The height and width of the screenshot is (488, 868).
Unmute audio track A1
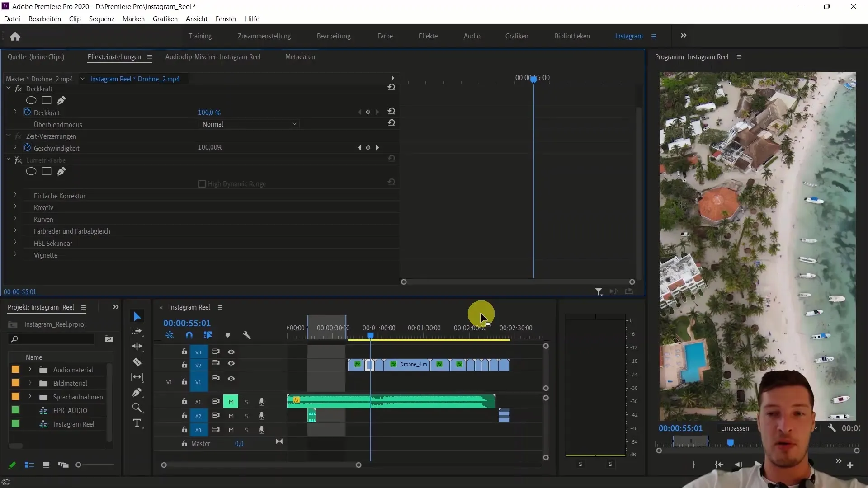[231, 402]
